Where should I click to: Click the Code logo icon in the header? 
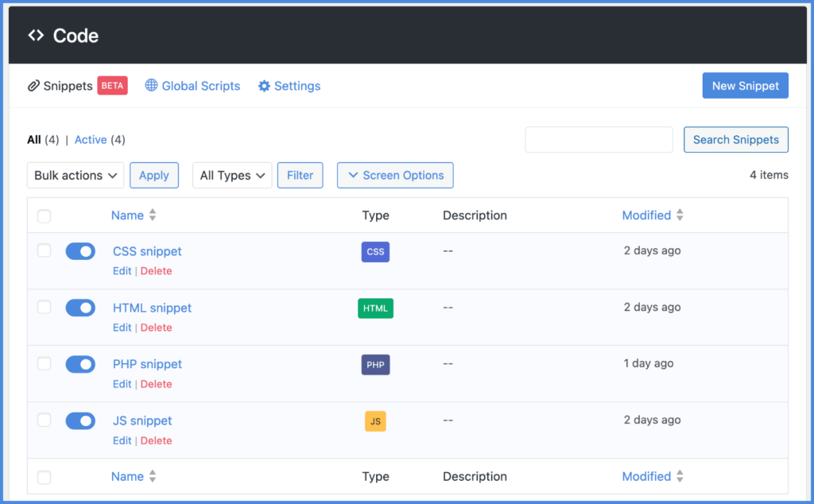click(35, 35)
